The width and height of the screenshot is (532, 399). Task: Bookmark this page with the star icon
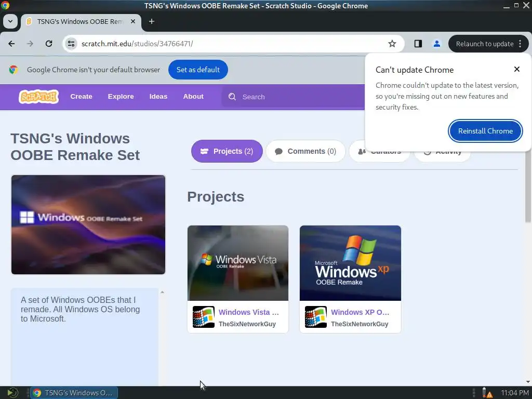point(392,44)
